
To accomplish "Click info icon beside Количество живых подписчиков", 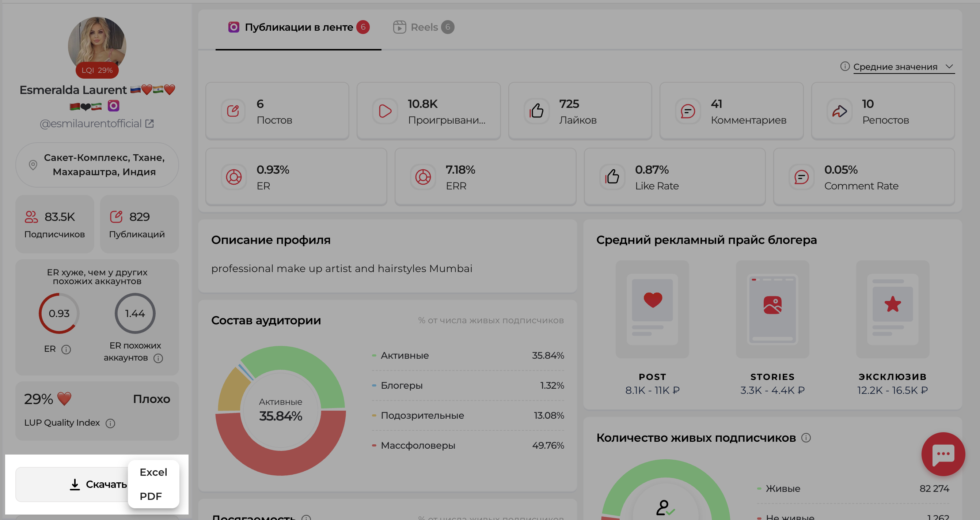I will [806, 438].
